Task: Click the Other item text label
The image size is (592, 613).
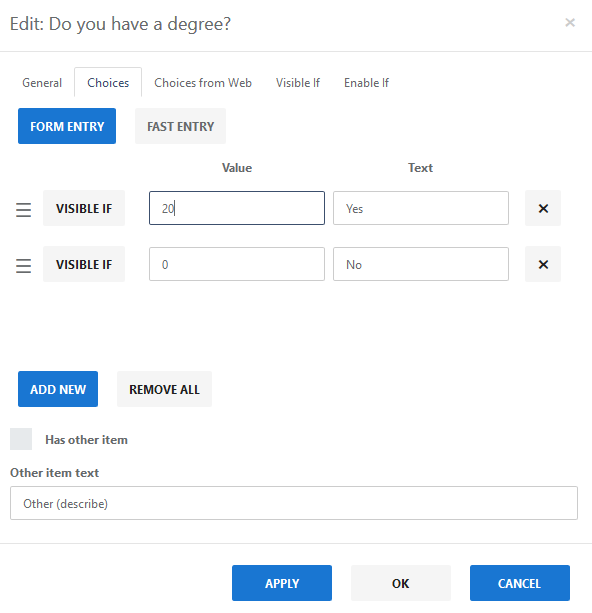Action: tap(54, 473)
